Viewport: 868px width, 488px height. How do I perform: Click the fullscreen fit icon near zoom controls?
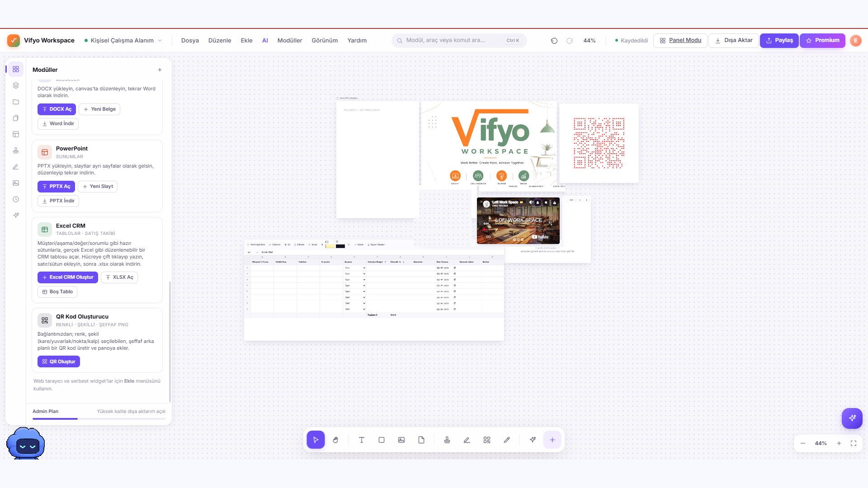854,443
